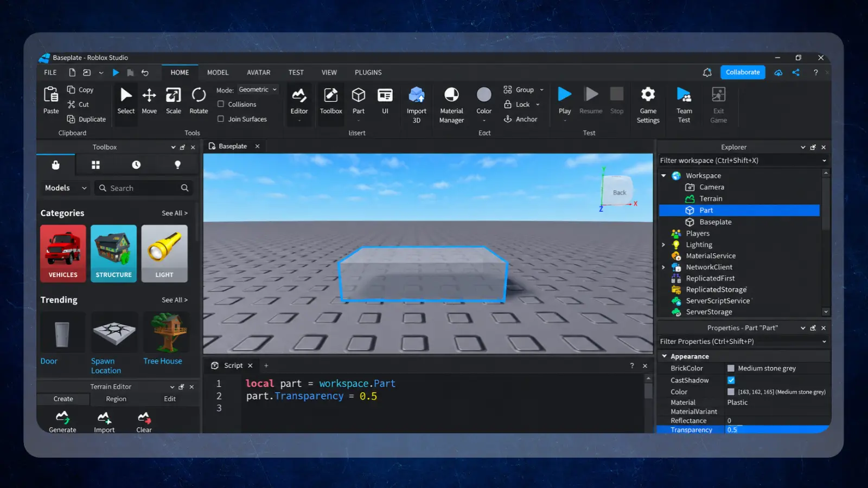
Task: Click See All next to Categories
Action: 175,213
